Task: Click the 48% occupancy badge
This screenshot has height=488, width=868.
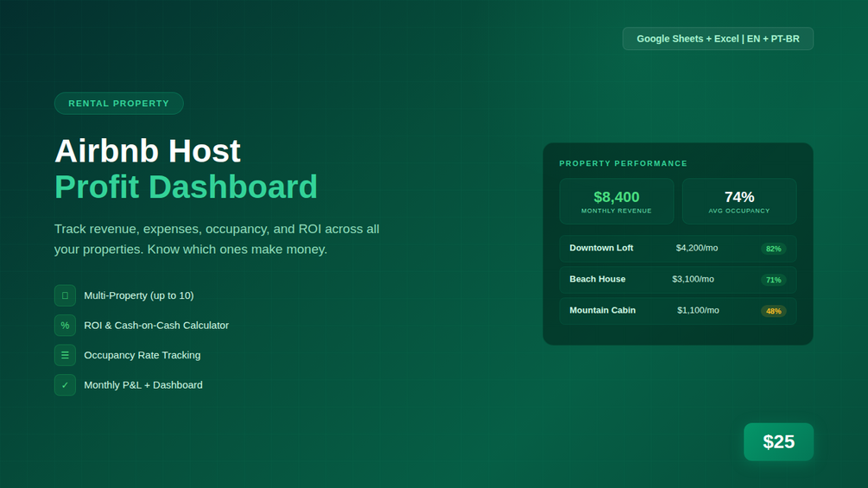Action: point(773,311)
